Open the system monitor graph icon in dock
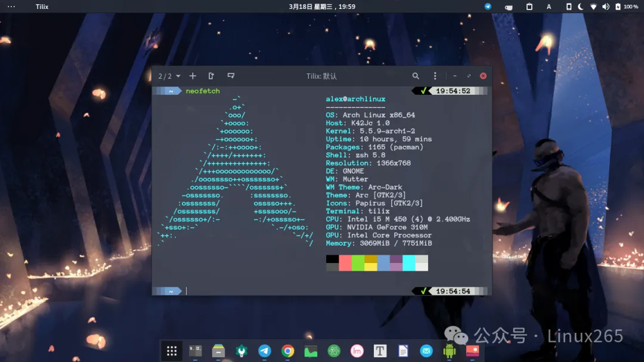 pyautogui.click(x=311, y=351)
